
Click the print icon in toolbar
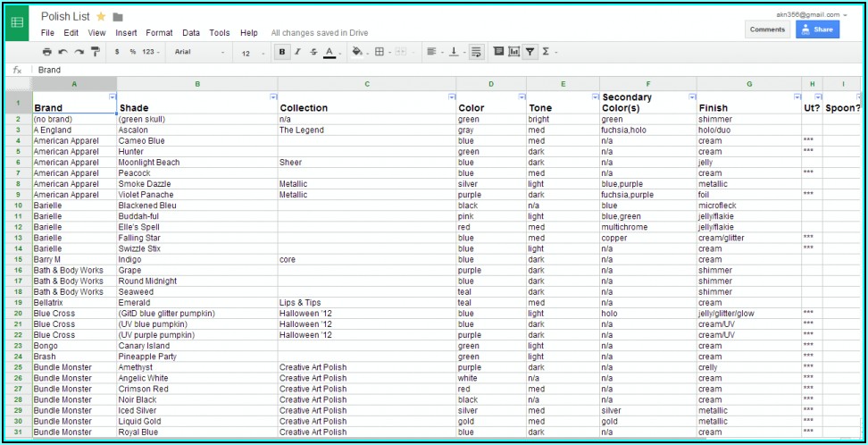click(48, 52)
